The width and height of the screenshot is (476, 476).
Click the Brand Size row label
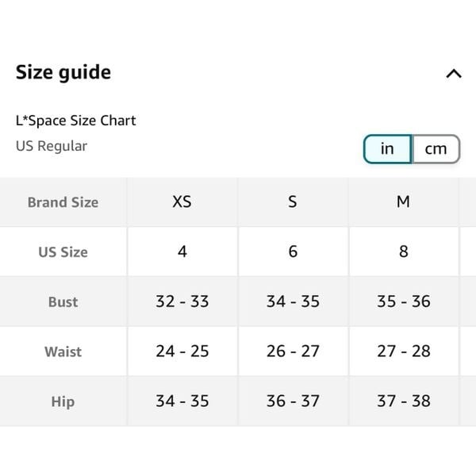click(63, 202)
